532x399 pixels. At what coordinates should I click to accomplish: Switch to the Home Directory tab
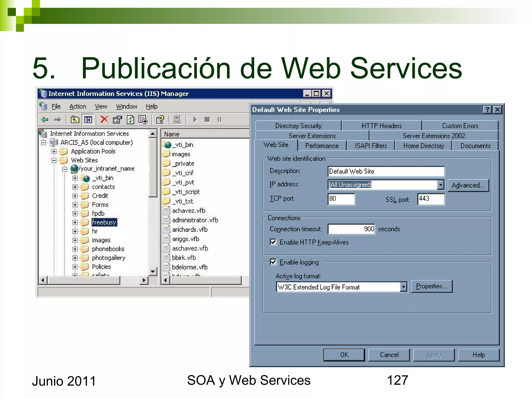[x=423, y=146]
